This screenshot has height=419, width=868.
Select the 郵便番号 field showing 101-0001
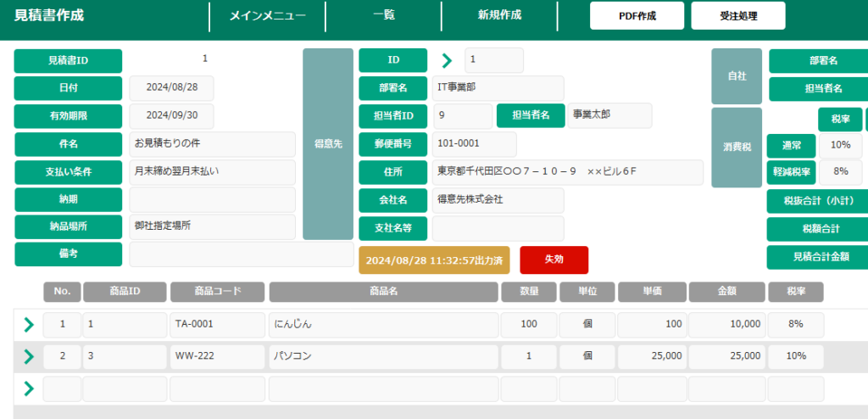tap(498, 144)
